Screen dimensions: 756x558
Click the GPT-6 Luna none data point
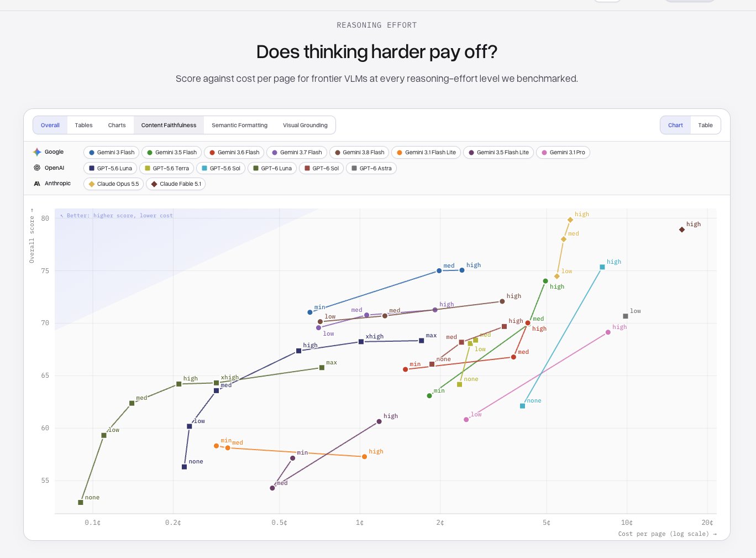(81, 502)
